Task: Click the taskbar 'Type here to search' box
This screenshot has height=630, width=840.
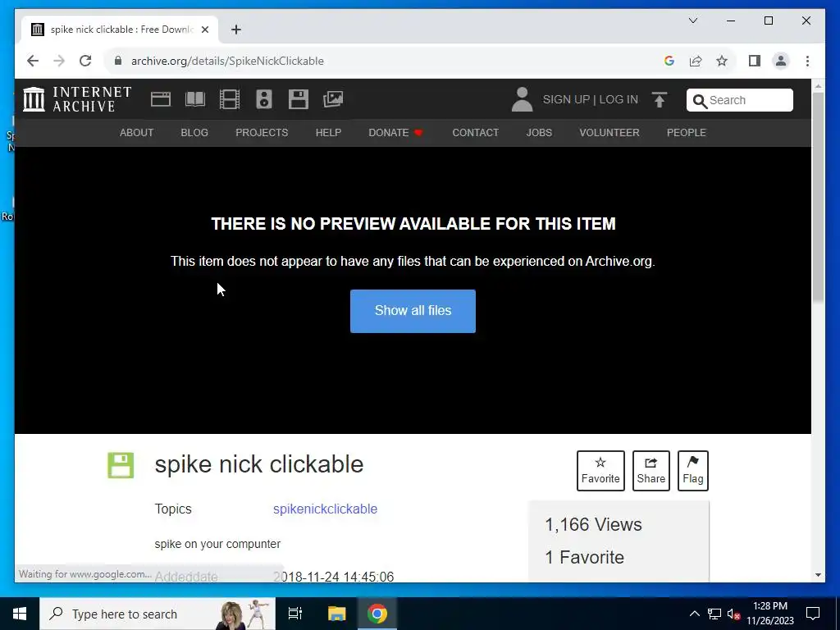Action: [157, 614]
